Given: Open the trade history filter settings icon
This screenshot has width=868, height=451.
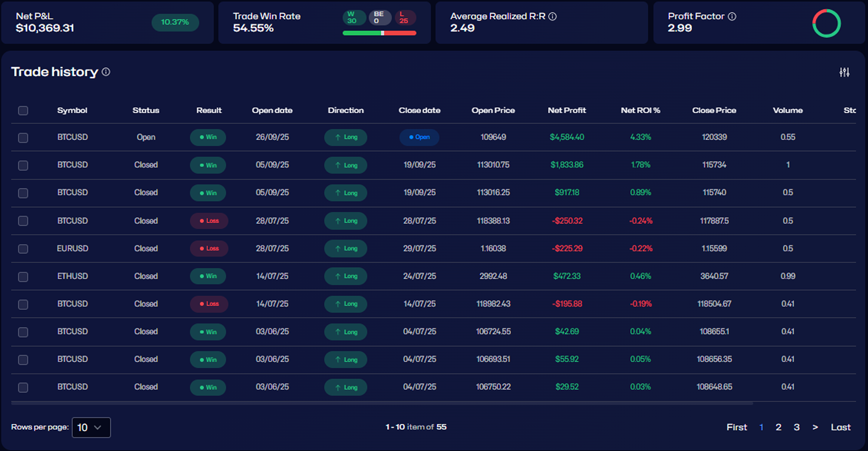Looking at the screenshot, I should pyautogui.click(x=844, y=72).
